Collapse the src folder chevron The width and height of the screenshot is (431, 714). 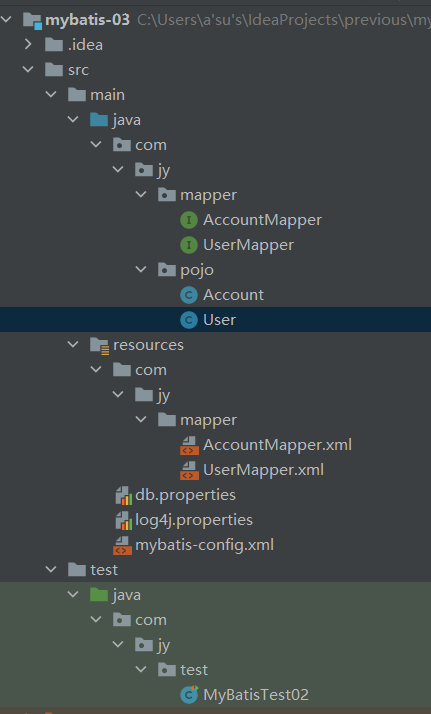point(28,69)
